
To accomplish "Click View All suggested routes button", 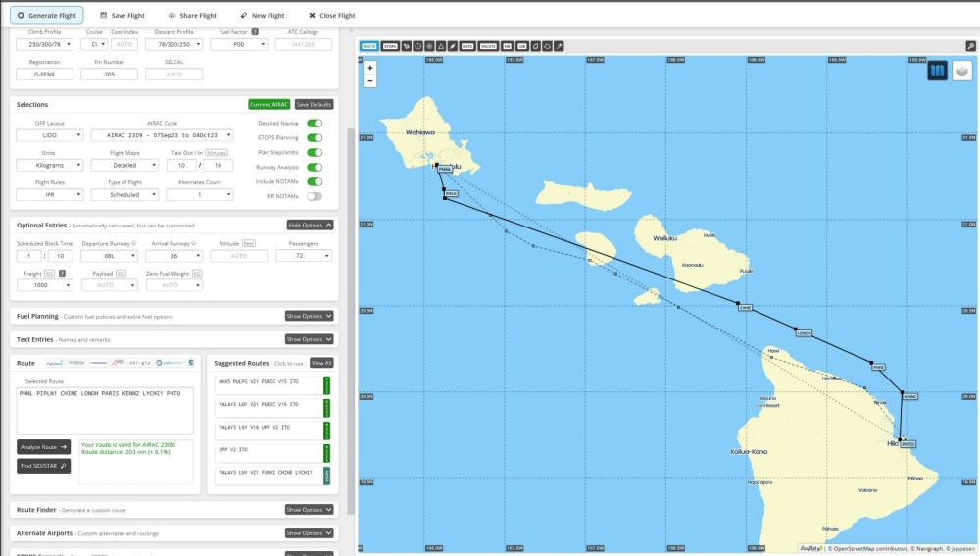I will pyautogui.click(x=321, y=363).
